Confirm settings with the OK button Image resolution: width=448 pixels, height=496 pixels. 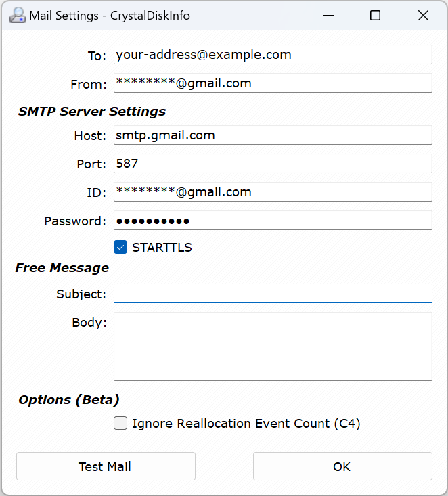coord(342,466)
